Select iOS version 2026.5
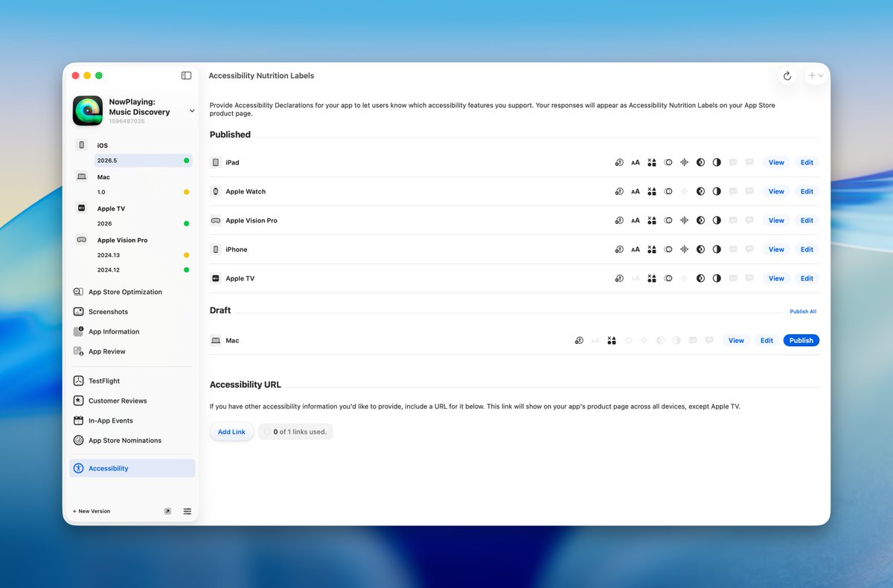 click(x=142, y=160)
